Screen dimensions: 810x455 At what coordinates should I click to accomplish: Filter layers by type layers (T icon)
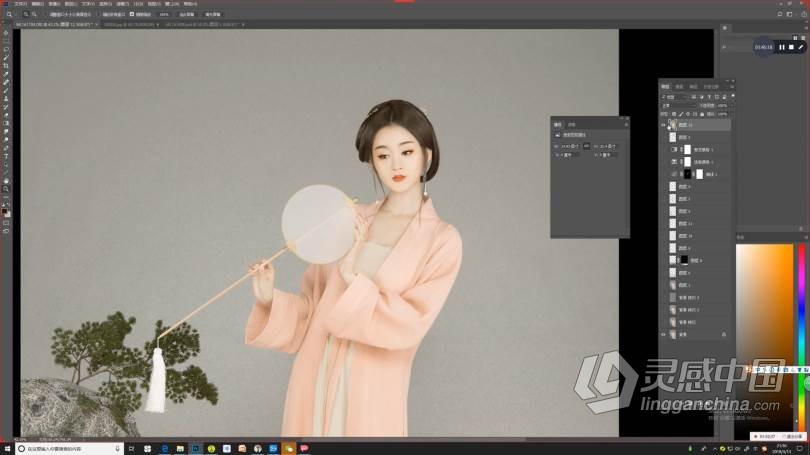pos(709,97)
